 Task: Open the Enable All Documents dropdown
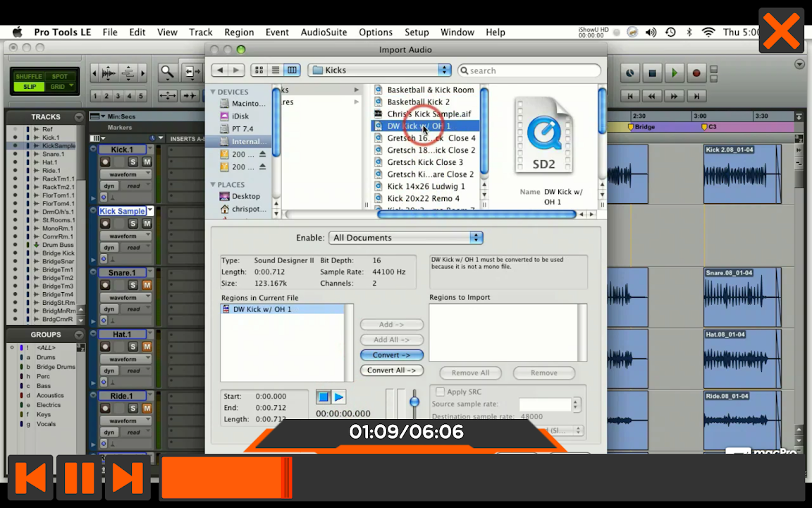click(x=406, y=238)
